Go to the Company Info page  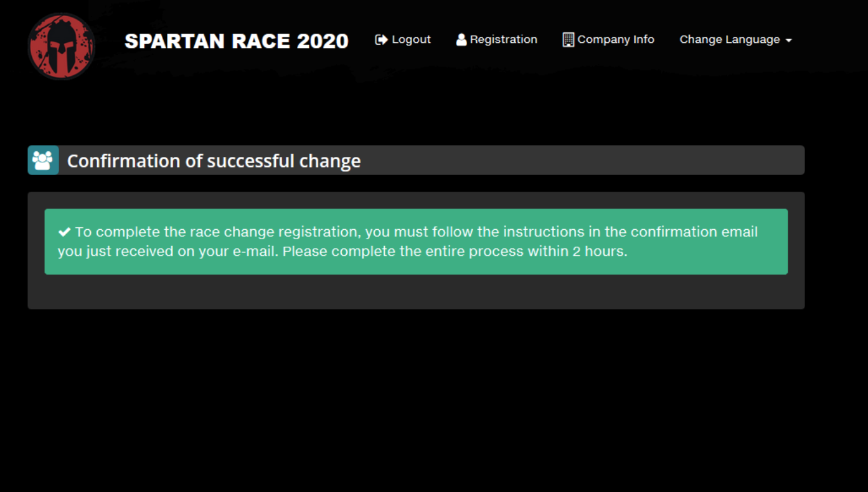pyautogui.click(x=615, y=40)
